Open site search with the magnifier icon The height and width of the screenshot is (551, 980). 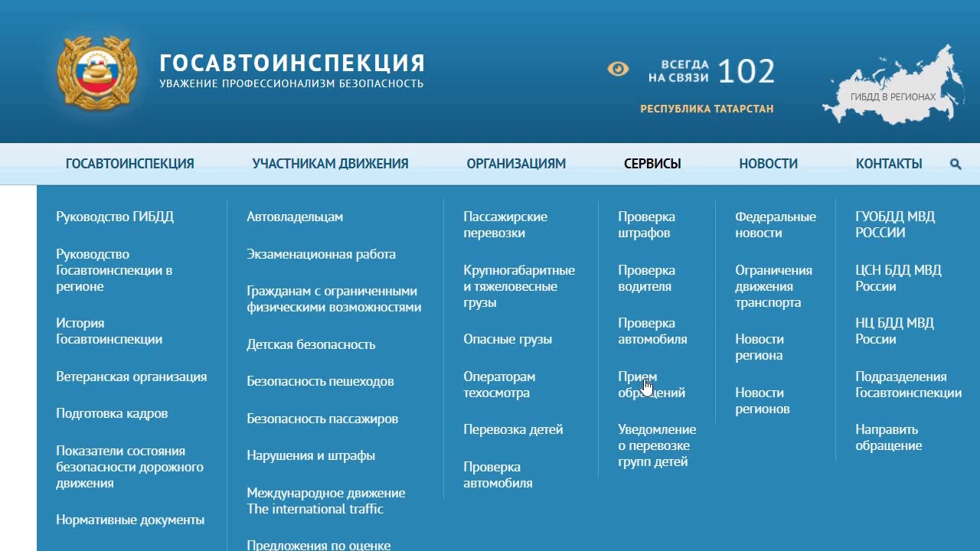click(955, 163)
